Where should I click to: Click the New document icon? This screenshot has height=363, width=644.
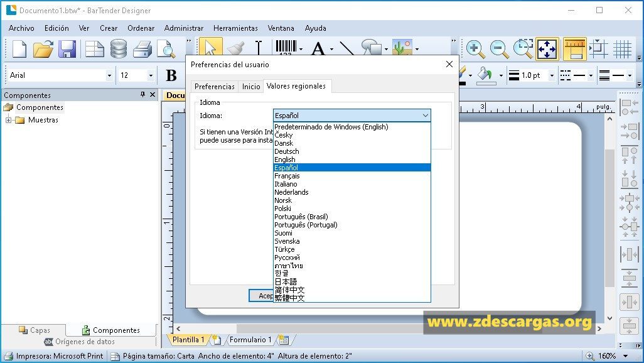(x=19, y=49)
